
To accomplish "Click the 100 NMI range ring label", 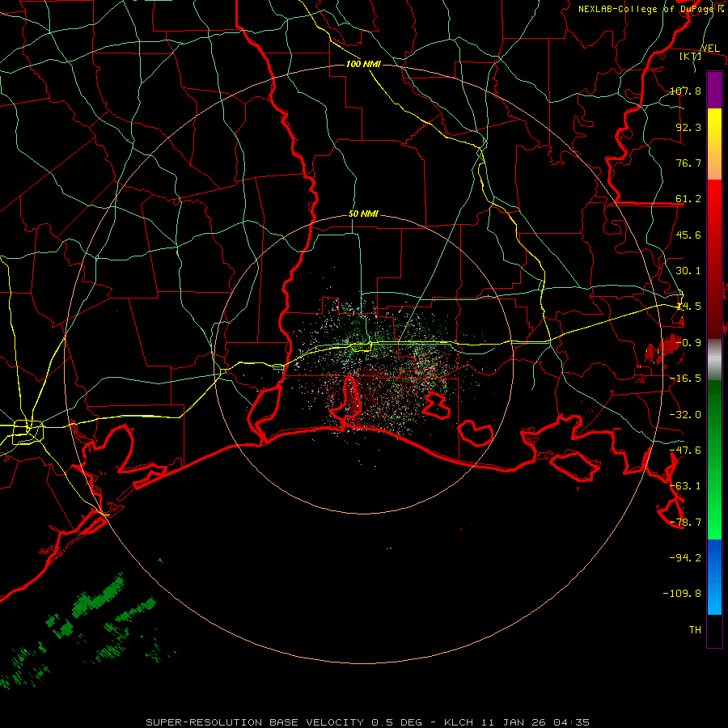I will [363, 64].
